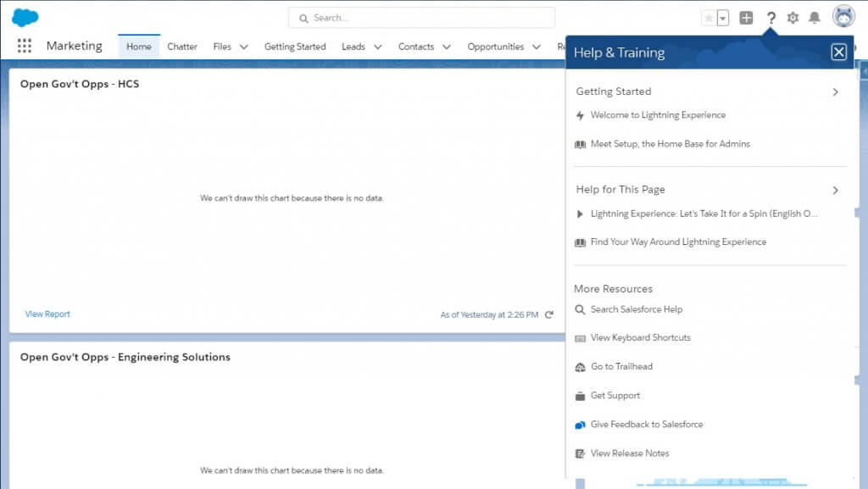Open the global actions plus icon
Screen dimensions: 868x489
pyautogui.click(x=746, y=18)
